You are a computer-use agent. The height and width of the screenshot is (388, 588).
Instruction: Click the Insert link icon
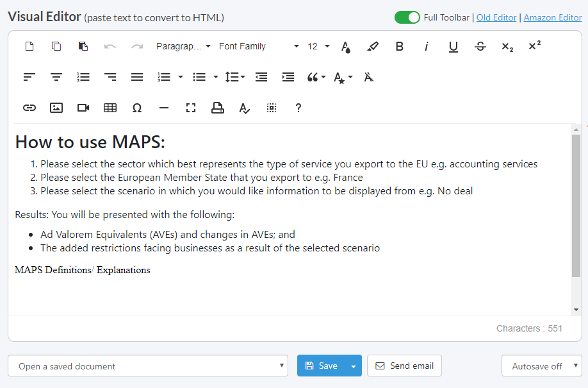click(x=29, y=108)
